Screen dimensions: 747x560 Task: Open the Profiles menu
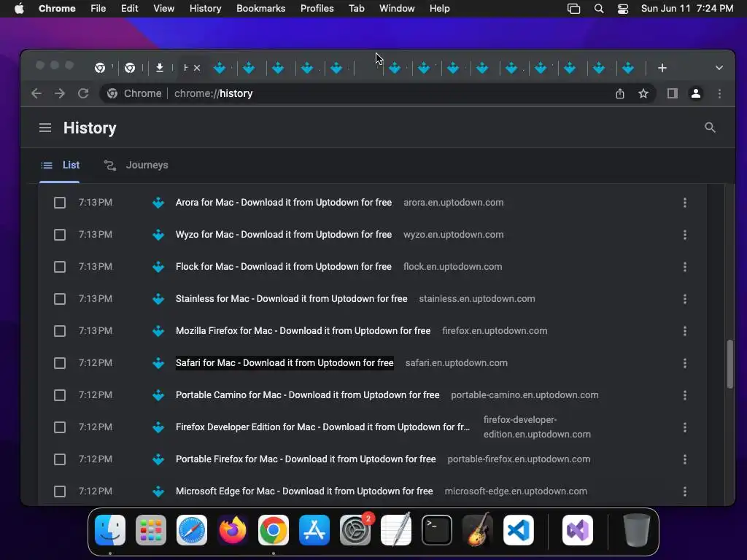[x=317, y=9]
